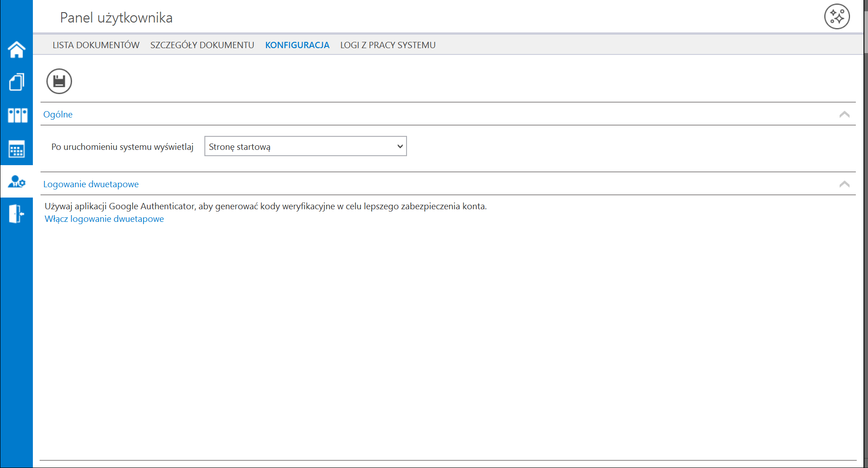Click the Google Authenticator description text
This screenshot has width=868, height=468.
tap(266, 206)
